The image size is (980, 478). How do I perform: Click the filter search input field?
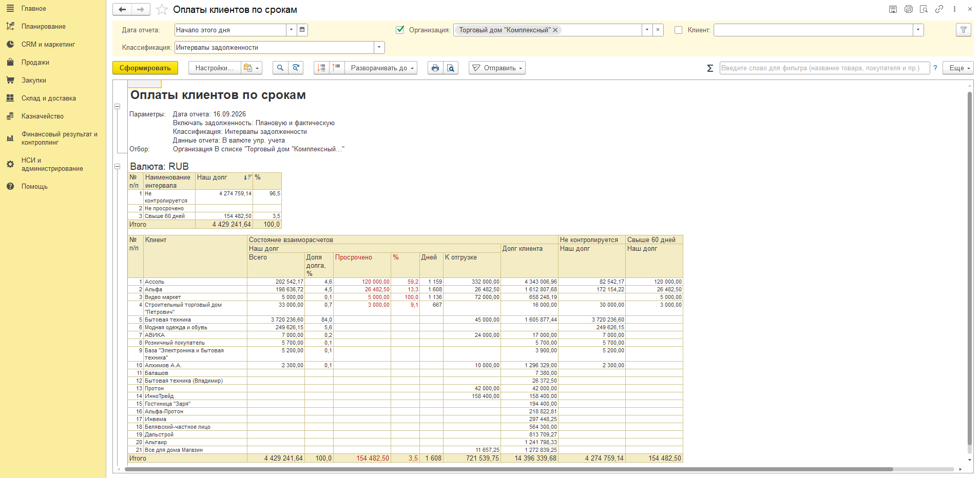point(824,68)
